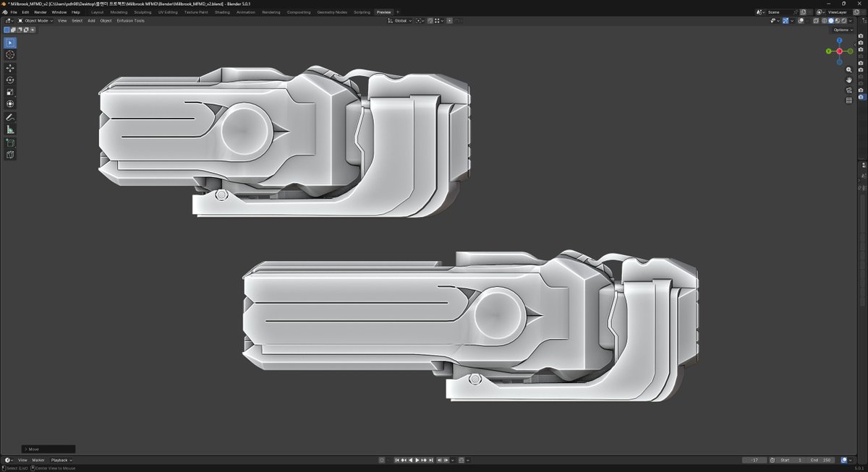The height and width of the screenshot is (472, 868).
Task: Jump to the previous keyframe
Action: pyautogui.click(x=404, y=460)
